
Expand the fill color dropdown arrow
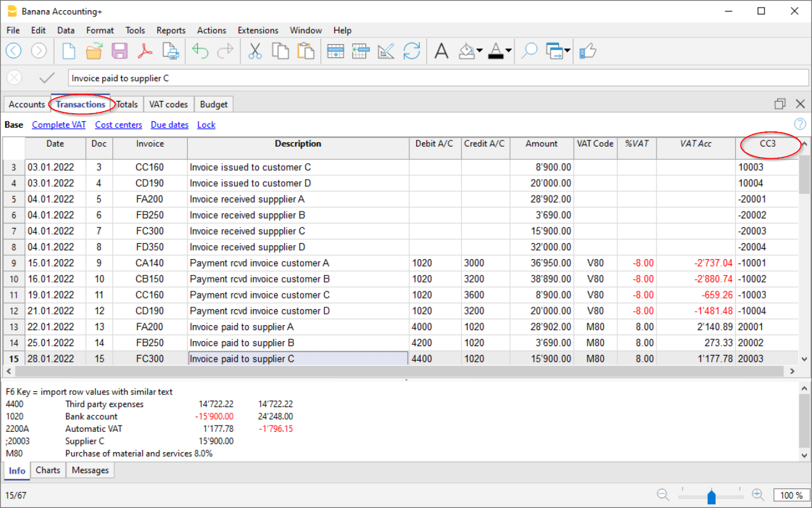point(479,51)
